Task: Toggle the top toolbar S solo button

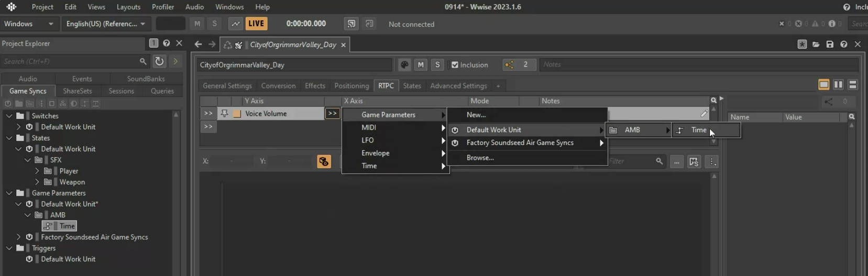Action: pos(214,24)
